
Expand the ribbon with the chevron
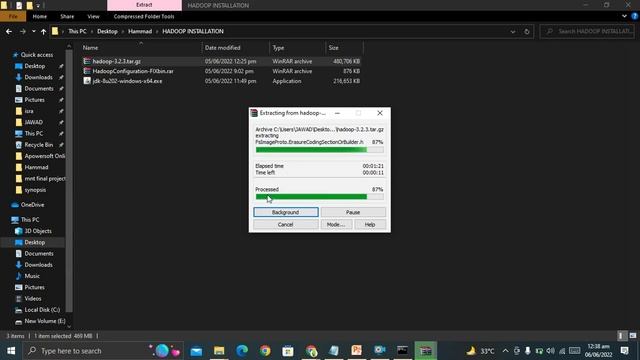point(624,16)
